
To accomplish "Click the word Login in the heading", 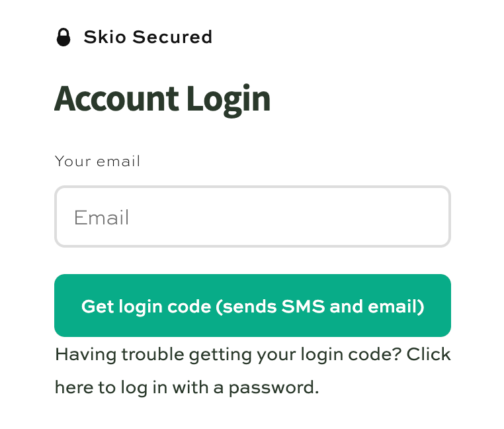I will pos(229,99).
